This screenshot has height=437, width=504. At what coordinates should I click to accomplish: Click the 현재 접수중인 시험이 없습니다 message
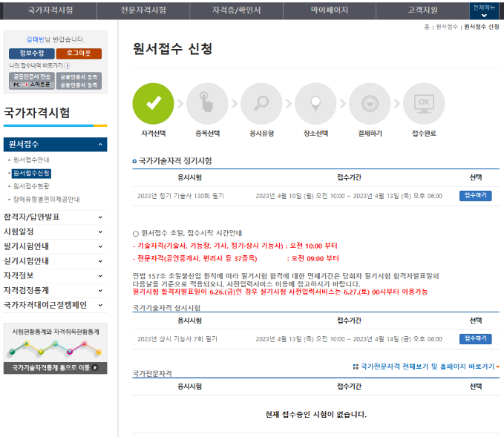coord(316,415)
